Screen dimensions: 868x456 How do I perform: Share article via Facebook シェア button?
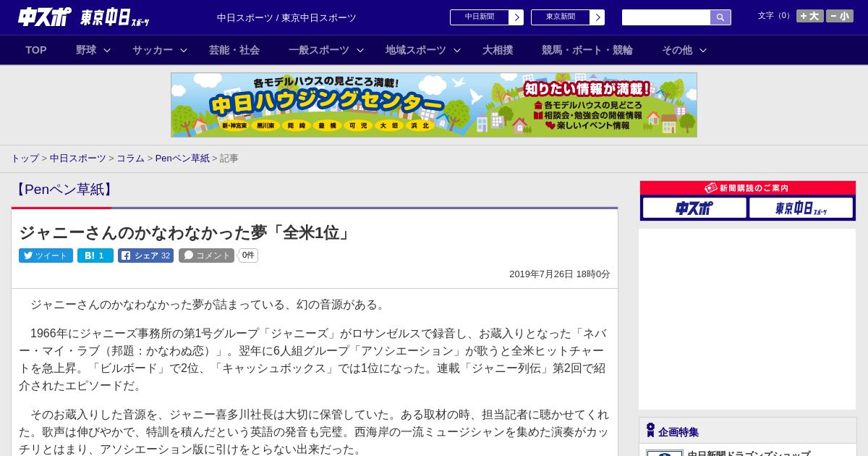(145, 256)
